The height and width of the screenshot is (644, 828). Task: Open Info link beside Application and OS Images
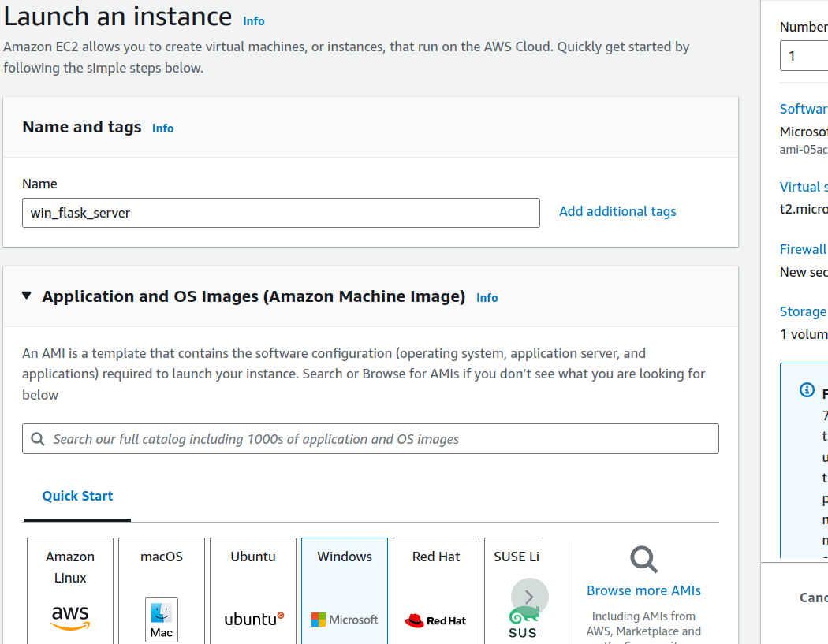coord(487,298)
